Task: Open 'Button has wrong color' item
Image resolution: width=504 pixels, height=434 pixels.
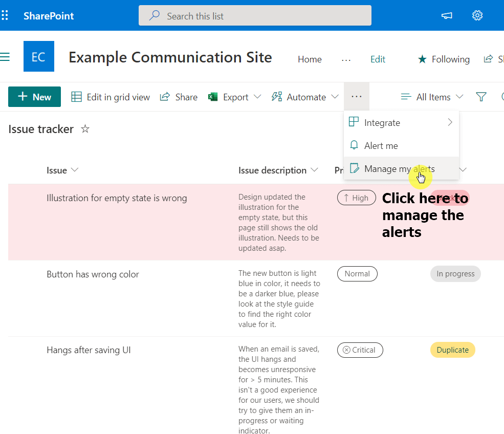Action: [93, 274]
